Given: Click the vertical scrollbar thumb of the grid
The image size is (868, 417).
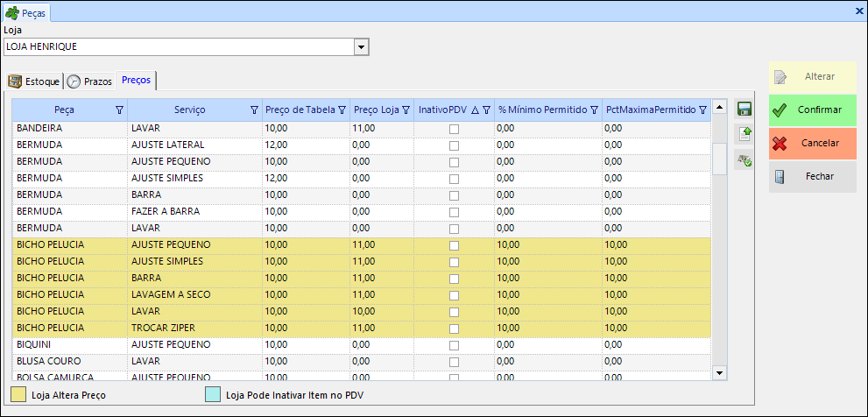Looking at the screenshot, I should 719,159.
